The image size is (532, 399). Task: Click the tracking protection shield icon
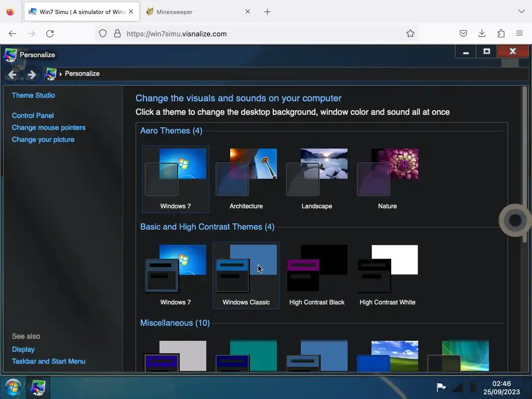point(103,34)
